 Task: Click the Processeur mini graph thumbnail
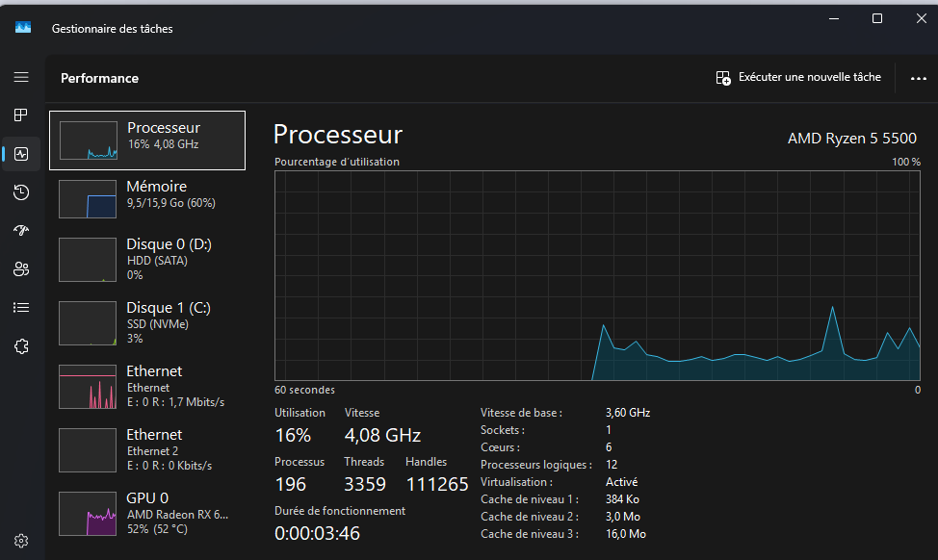point(88,140)
